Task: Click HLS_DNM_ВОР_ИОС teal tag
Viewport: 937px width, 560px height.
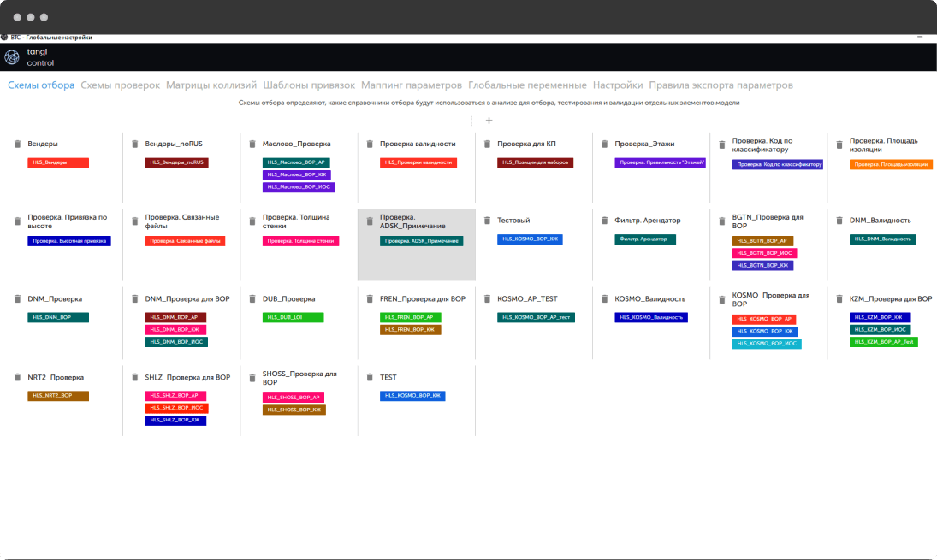Action: 176,342
